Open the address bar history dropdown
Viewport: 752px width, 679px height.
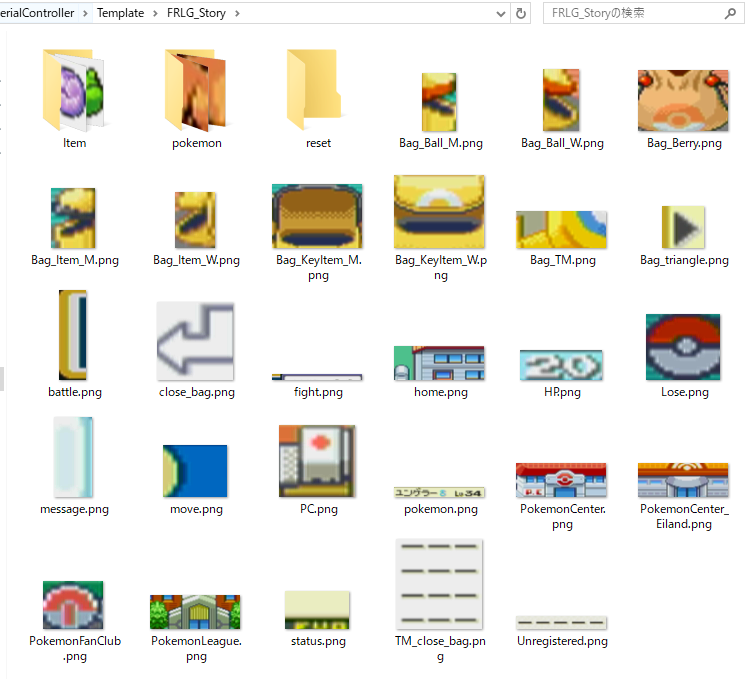point(500,13)
